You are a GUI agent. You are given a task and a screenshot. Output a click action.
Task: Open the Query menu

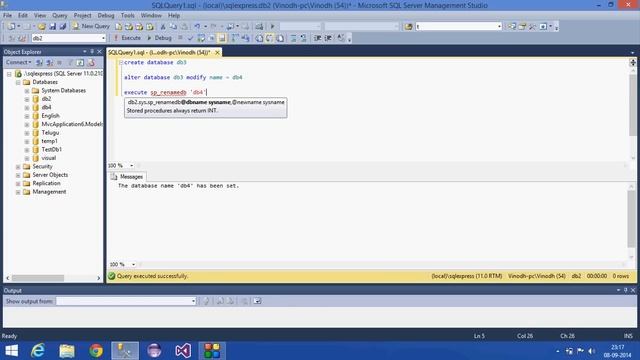[59, 16]
